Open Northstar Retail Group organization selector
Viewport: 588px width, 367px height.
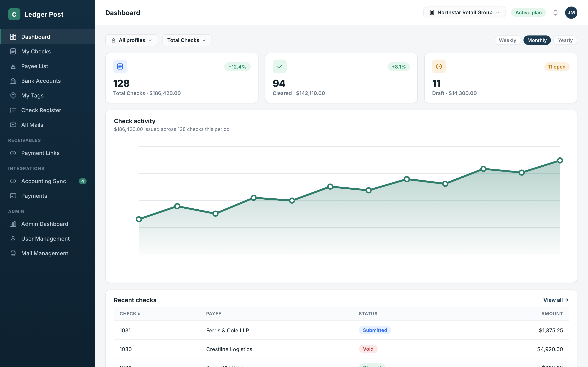(464, 13)
